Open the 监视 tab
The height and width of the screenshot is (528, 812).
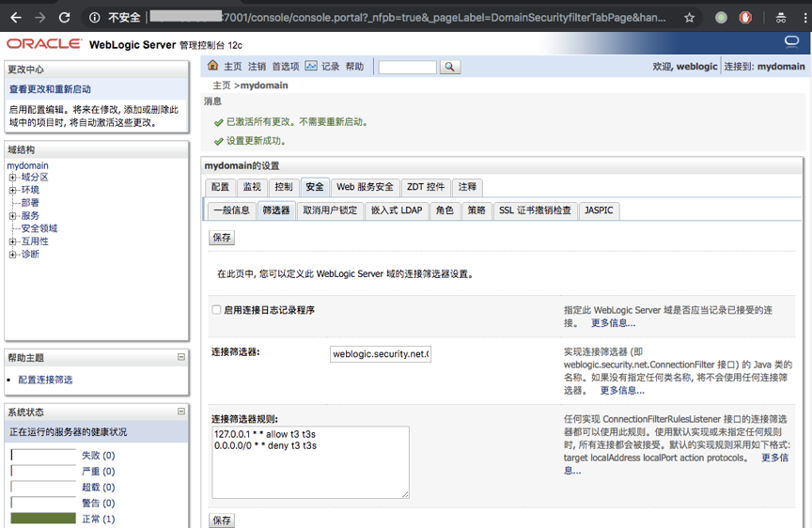(x=252, y=187)
